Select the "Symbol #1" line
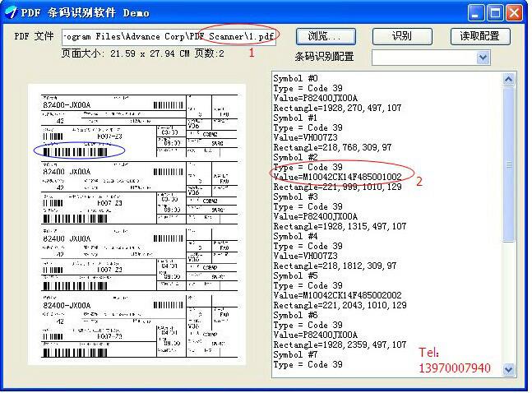 point(295,118)
